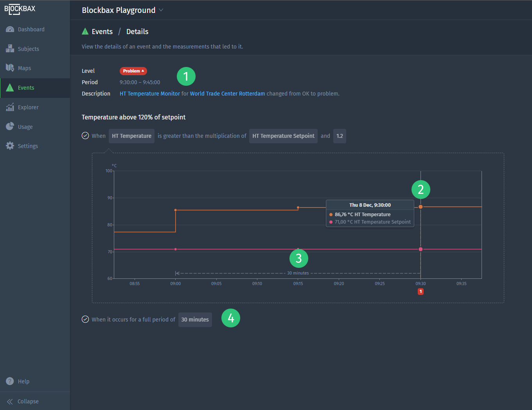This screenshot has height=410, width=532.
Task: Open Settings via gear icon
Action: tap(10, 146)
